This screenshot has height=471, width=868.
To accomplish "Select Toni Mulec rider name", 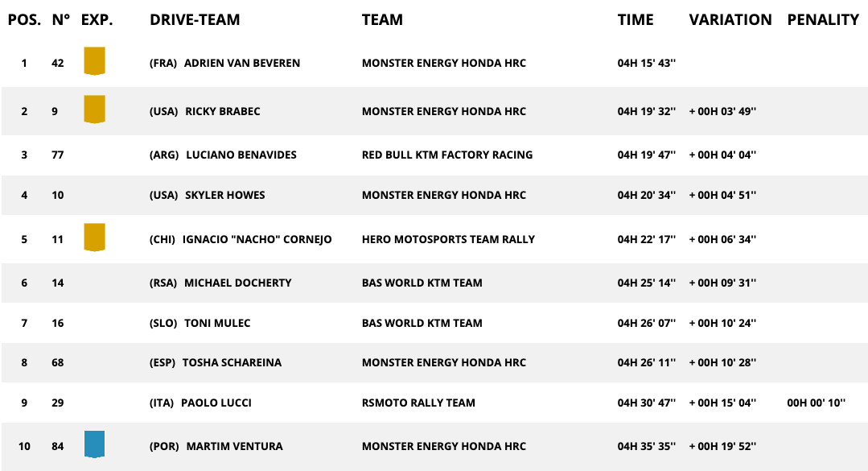I will [x=217, y=323].
